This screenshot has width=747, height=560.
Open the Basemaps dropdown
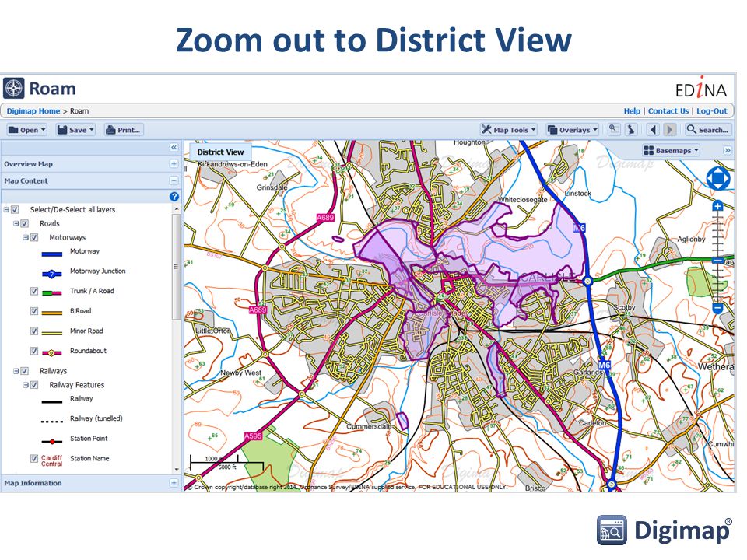pos(672,150)
